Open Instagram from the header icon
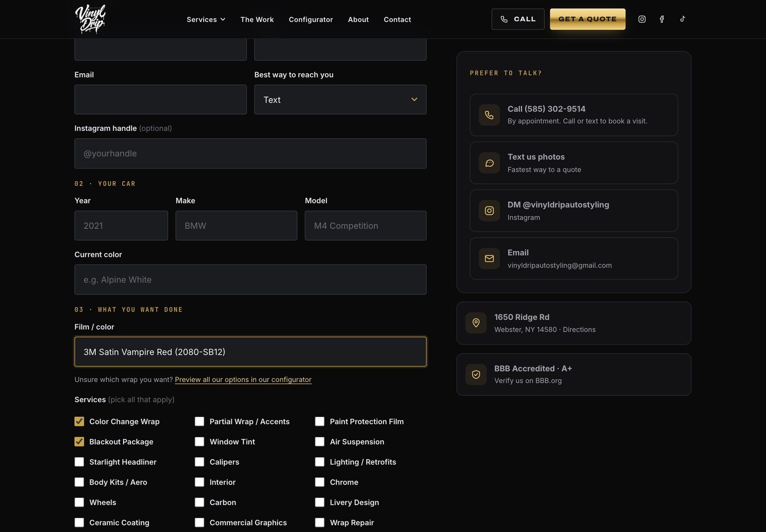 642,19
